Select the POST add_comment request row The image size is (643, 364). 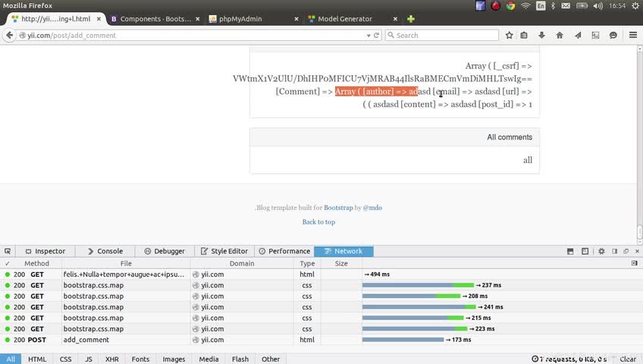click(x=321, y=340)
